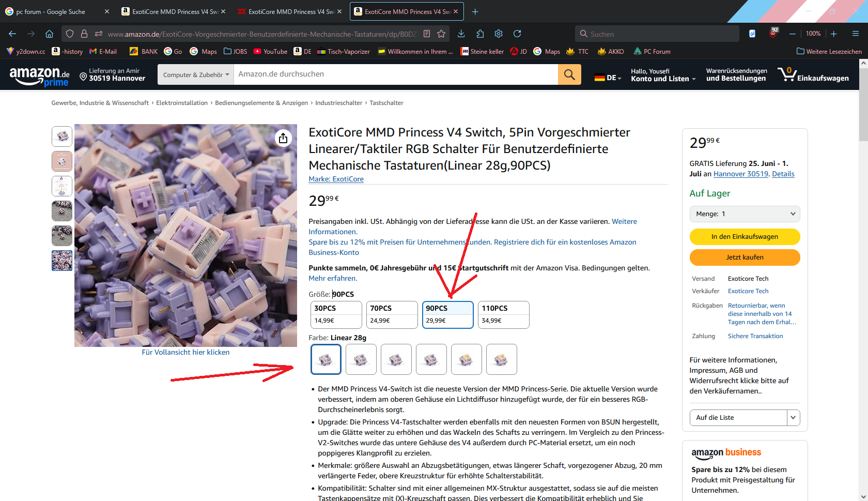Viewport: 868px width, 501px height.
Task: Open the JOBS bookmark folder
Action: [235, 51]
